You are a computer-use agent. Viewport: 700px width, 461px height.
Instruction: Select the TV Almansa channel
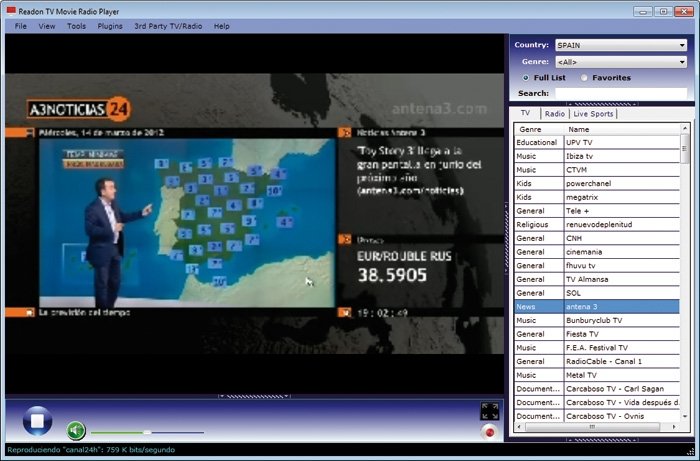coord(596,279)
